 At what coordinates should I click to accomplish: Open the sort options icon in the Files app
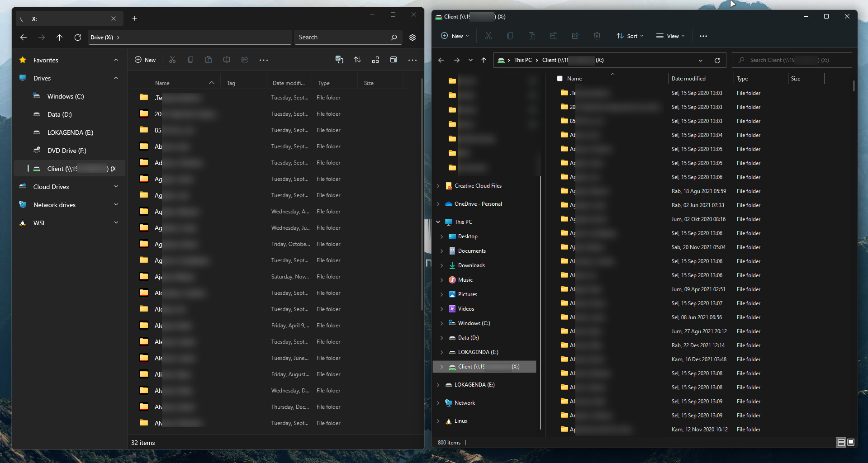tap(357, 60)
